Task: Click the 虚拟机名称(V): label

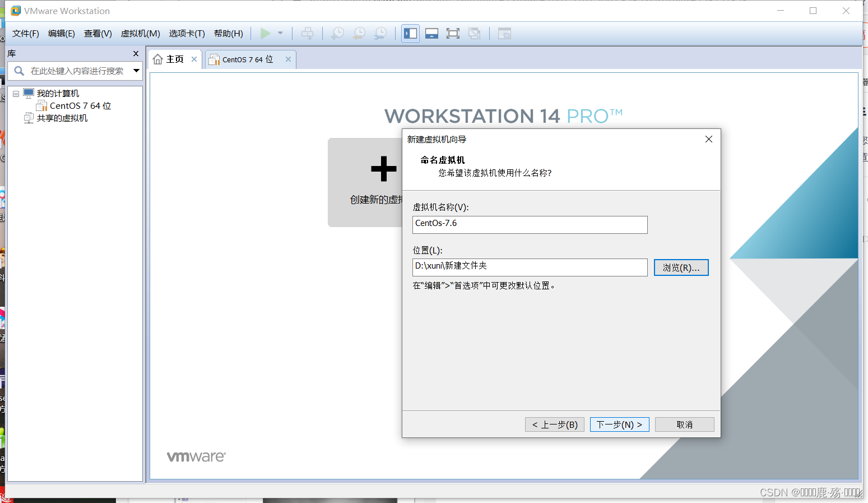Action: tap(440, 207)
